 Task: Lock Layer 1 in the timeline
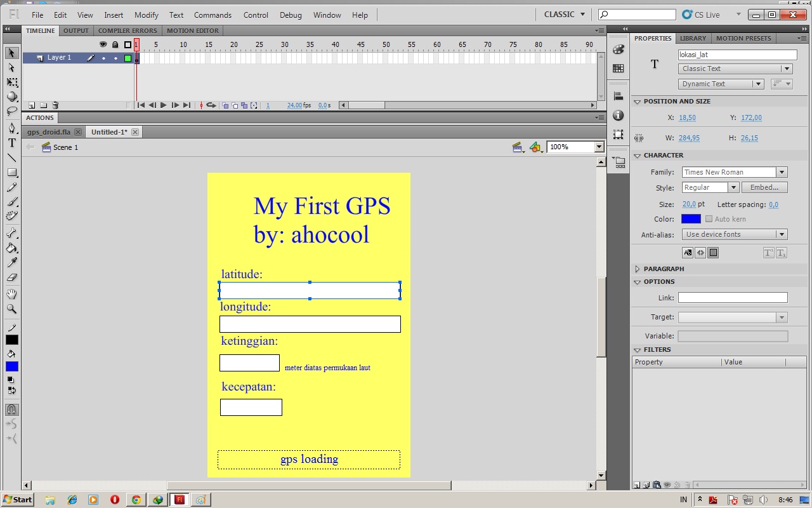(115, 57)
